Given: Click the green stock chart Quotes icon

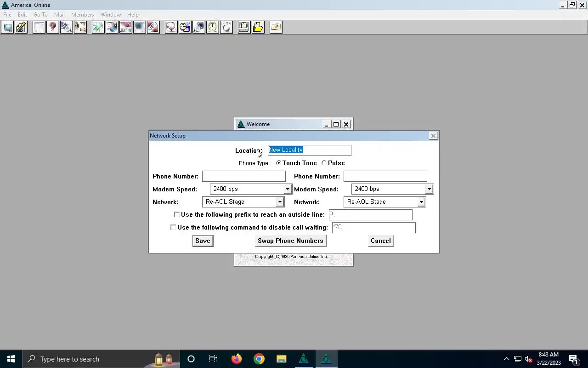Looking at the screenshot, I should click(x=98, y=27).
